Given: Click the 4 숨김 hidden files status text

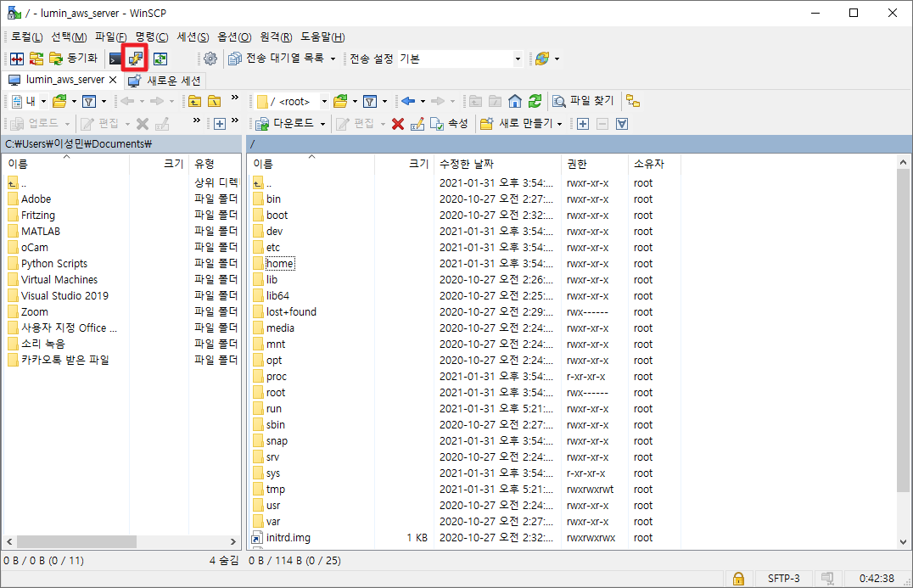Looking at the screenshot, I should [224, 561].
